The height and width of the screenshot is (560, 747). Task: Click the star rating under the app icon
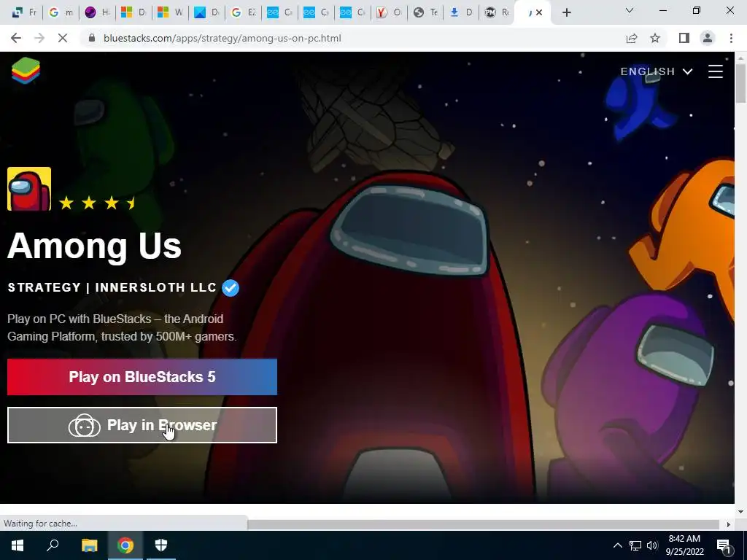[97, 203]
